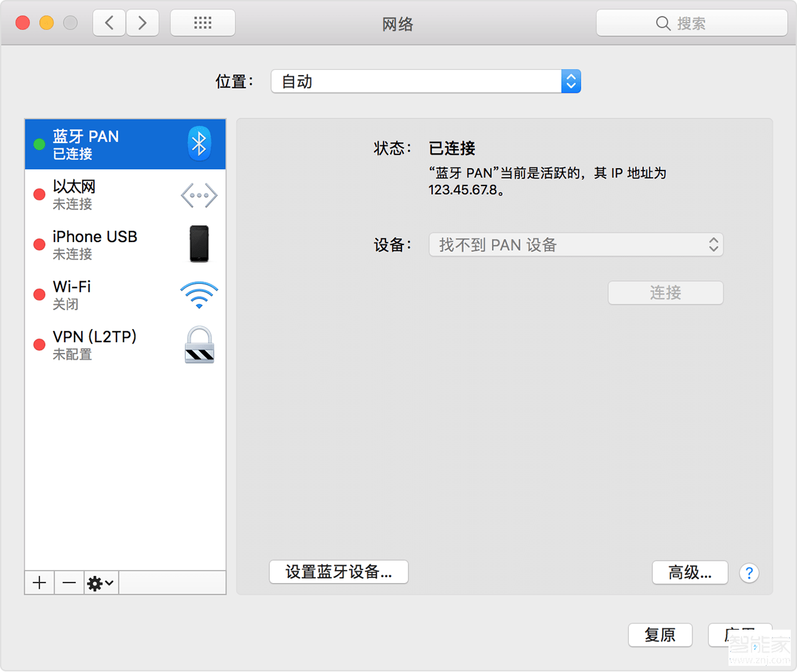The height and width of the screenshot is (672, 797).
Task: Click the back arrow navigation icon
Action: (x=108, y=22)
